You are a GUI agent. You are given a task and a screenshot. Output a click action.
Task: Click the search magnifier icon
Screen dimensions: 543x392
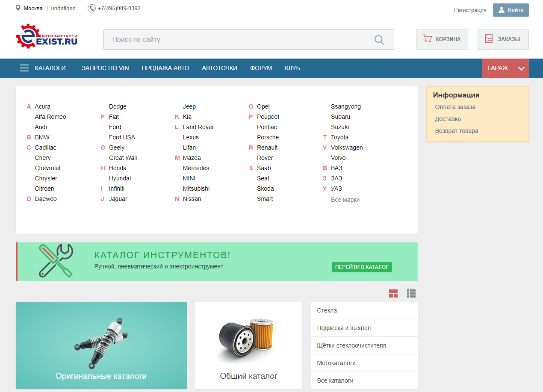[379, 40]
